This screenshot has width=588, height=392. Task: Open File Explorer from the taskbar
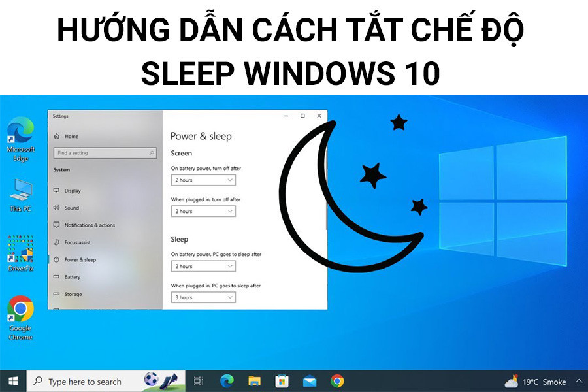pyautogui.click(x=254, y=381)
